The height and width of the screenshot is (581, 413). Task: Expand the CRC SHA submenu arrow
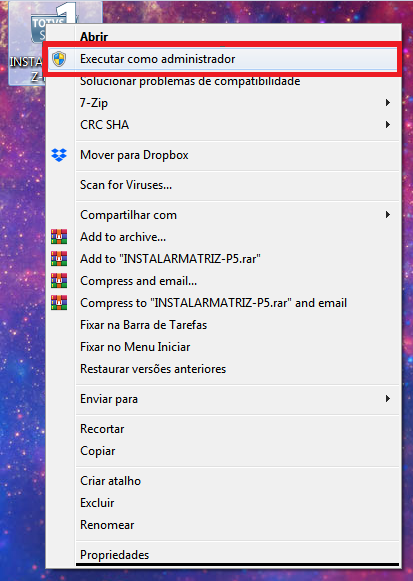point(388,124)
